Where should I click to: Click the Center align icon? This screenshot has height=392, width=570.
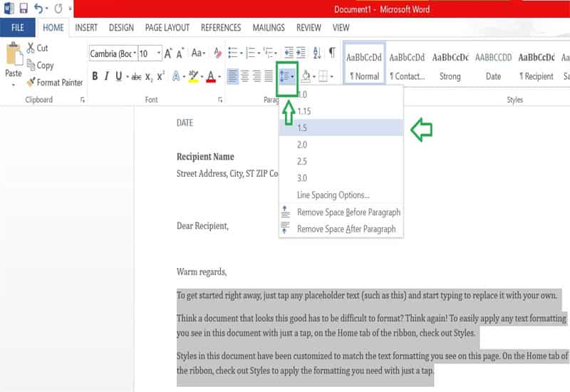[x=245, y=76]
